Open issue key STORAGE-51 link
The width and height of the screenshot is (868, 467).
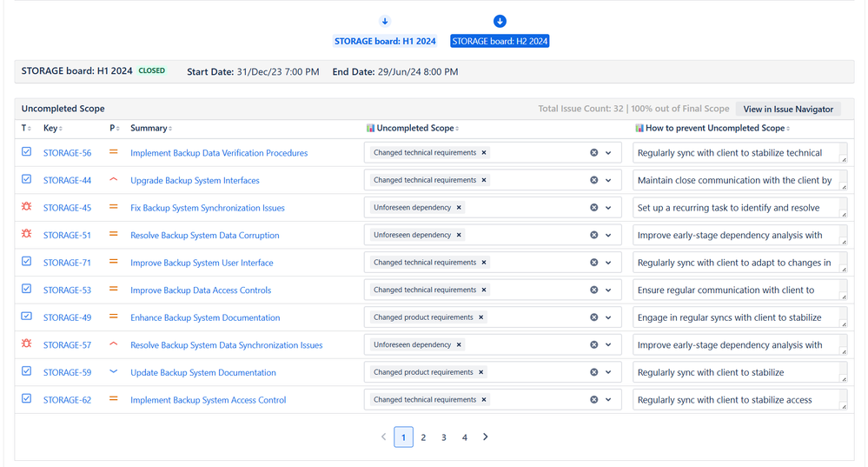pos(67,235)
